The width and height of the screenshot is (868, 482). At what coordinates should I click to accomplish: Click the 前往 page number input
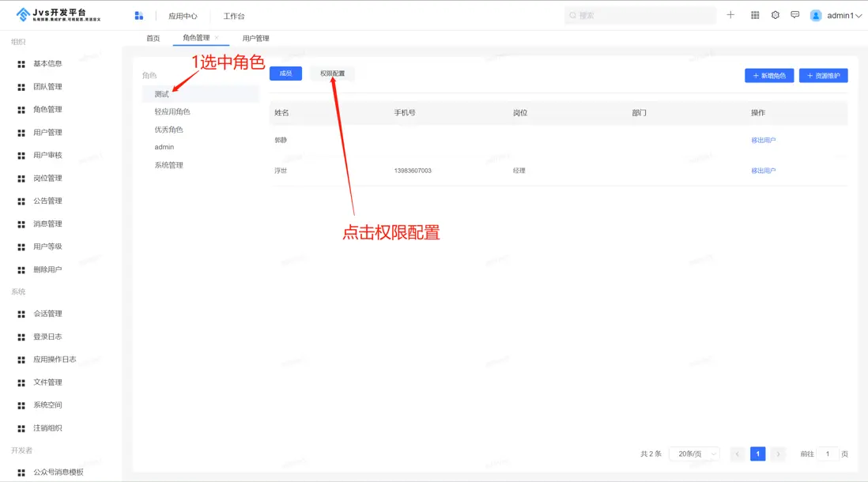[x=828, y=454]
